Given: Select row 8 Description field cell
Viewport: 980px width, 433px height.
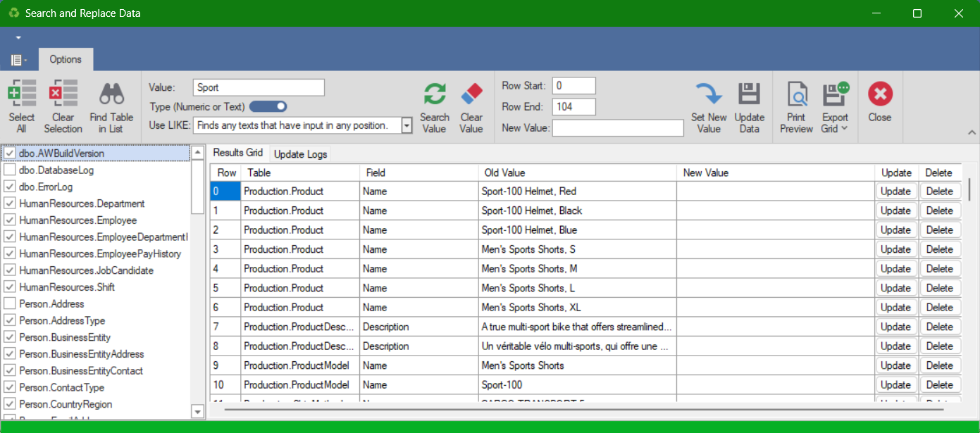Looking at the screenshot, I should (419, 346).
